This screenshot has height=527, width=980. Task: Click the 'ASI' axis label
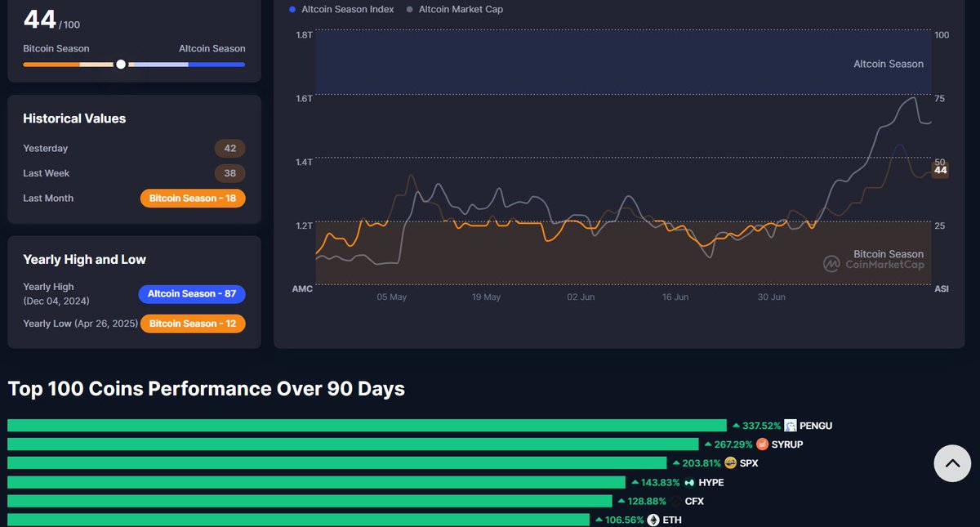pos(942,289)
